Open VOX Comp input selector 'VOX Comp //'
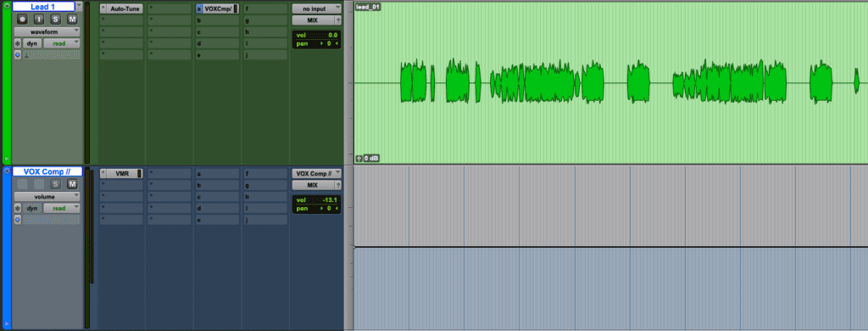This screenshot has height=331, width=868. click(317, 173)
